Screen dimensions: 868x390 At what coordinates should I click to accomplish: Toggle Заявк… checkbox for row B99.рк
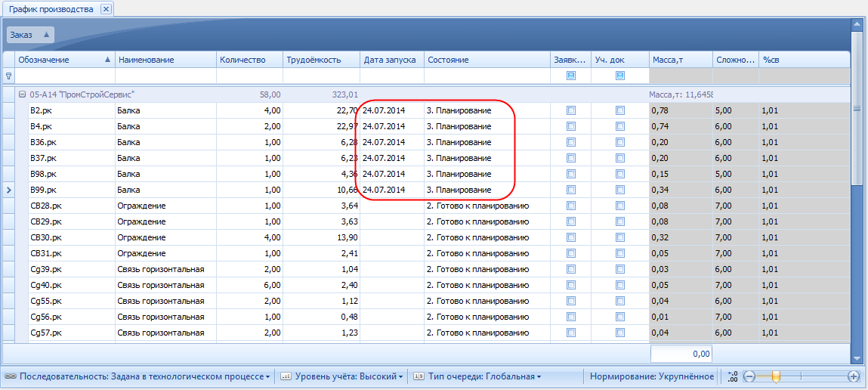(570, 190)
